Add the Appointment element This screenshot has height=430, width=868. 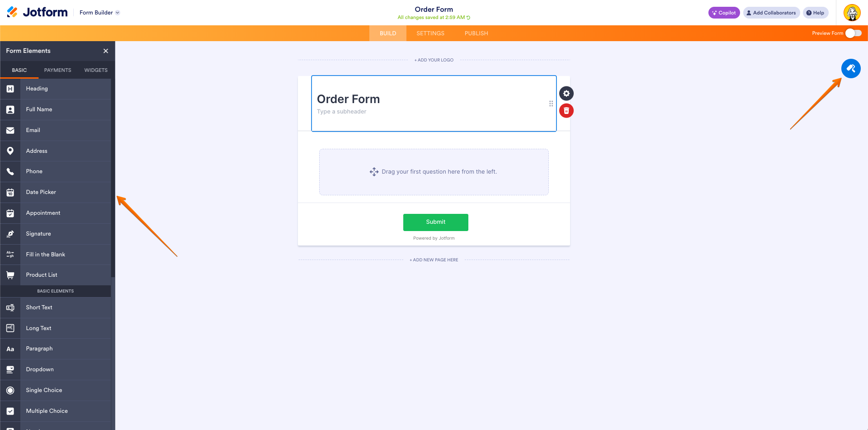56,213
